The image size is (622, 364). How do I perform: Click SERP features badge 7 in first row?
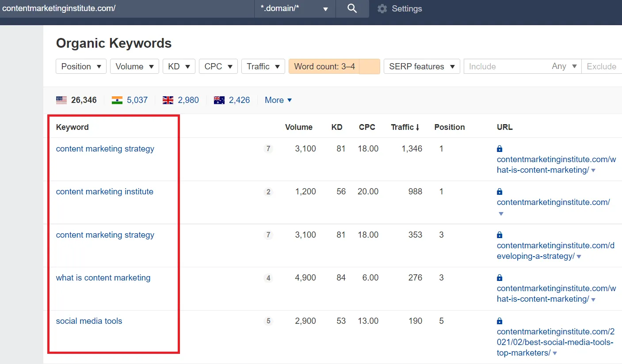pos(268,149)
